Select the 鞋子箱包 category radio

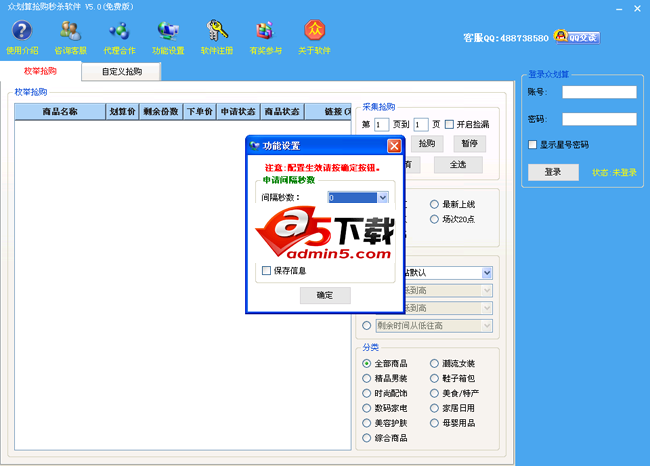coord(434,379)
